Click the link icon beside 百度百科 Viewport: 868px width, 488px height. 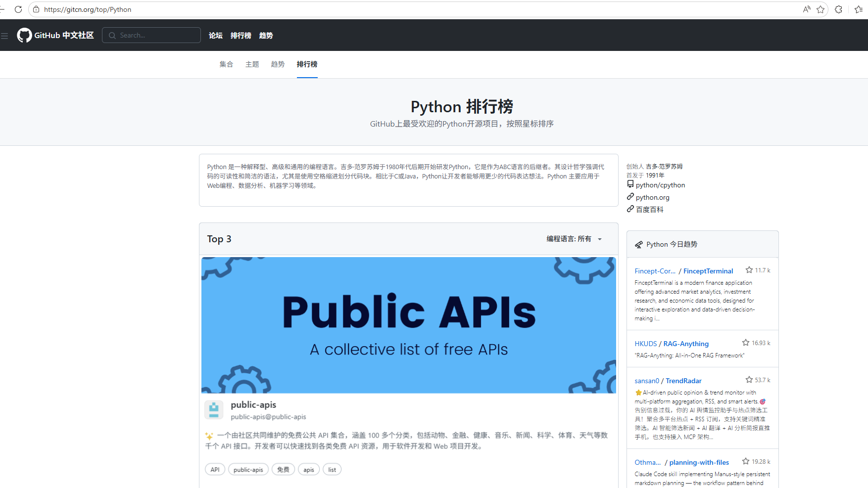click(x=630, y=209)
